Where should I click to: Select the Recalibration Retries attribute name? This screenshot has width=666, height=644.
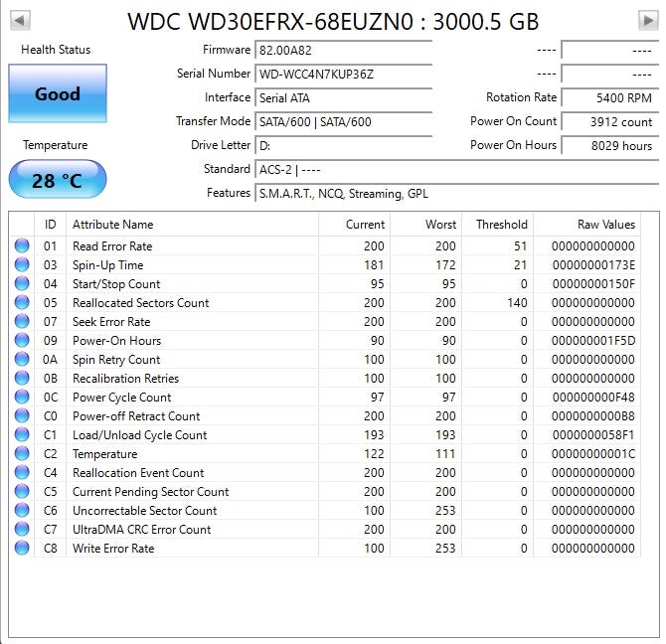(x=125, y=379)
